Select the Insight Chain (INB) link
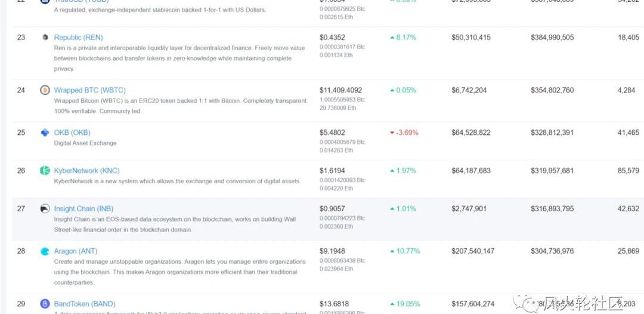Screen dimensions: 644x314 tap(83, 209)
